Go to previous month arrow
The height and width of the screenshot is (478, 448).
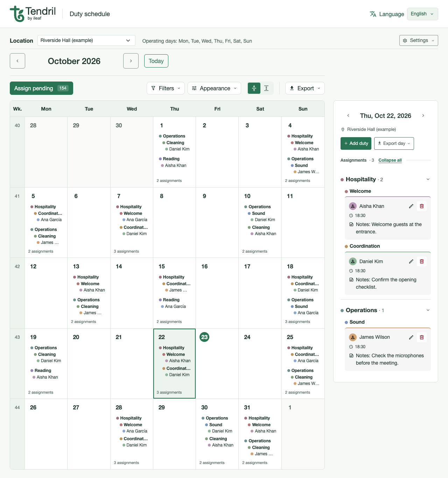click(x=17, y=61)
